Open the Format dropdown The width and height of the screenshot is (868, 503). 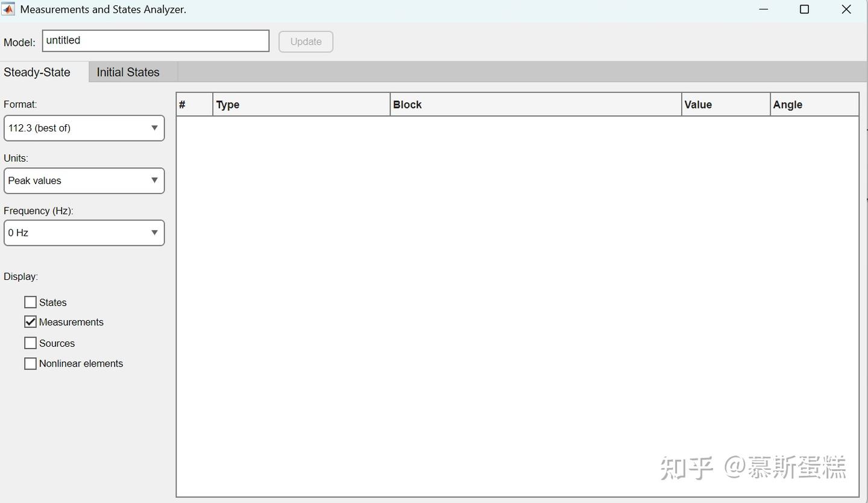tap(84, 128)
